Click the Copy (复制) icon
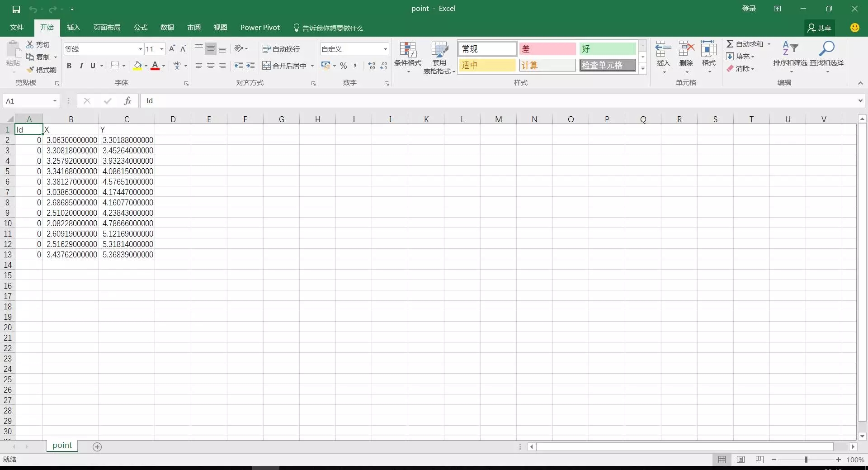Viewport: 868px width, 470px height. click(x=30, y=57)
